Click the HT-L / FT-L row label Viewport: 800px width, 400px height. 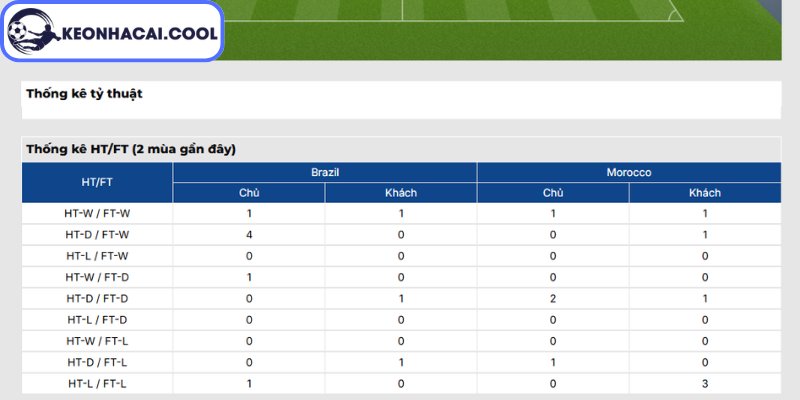click(x=97, y=384)
